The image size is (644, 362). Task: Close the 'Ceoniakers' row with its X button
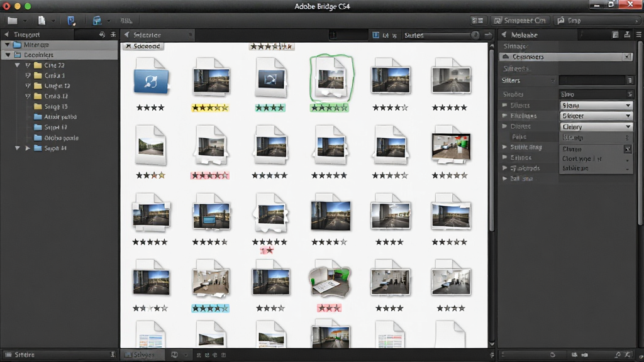[x=627, y=57]
